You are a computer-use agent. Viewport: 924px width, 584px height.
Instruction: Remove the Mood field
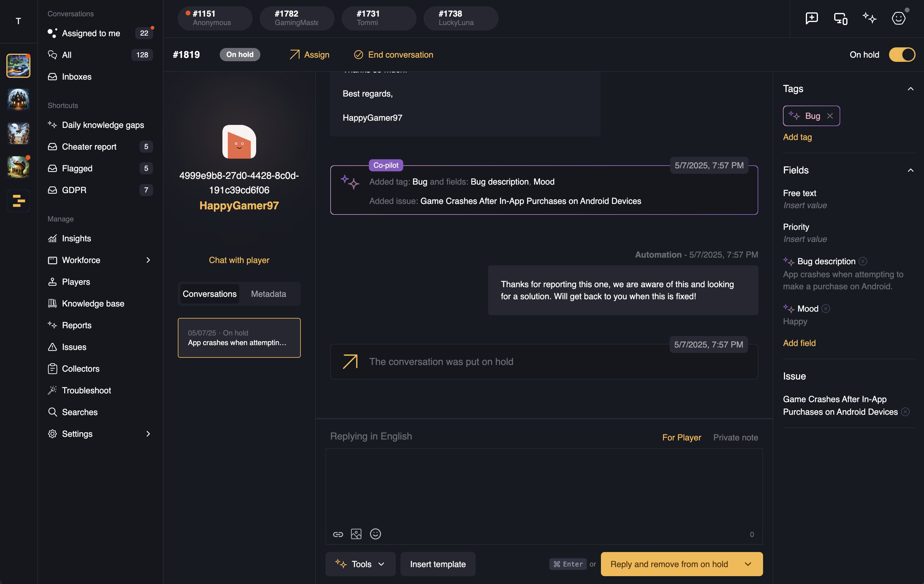(x=825, y=308)
